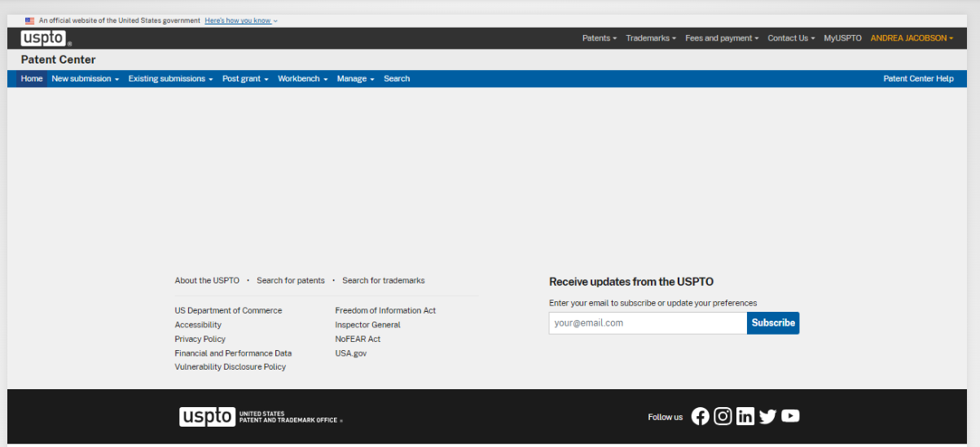Select the Home tab in navigation
980x447 pixels.
[32, 79]
